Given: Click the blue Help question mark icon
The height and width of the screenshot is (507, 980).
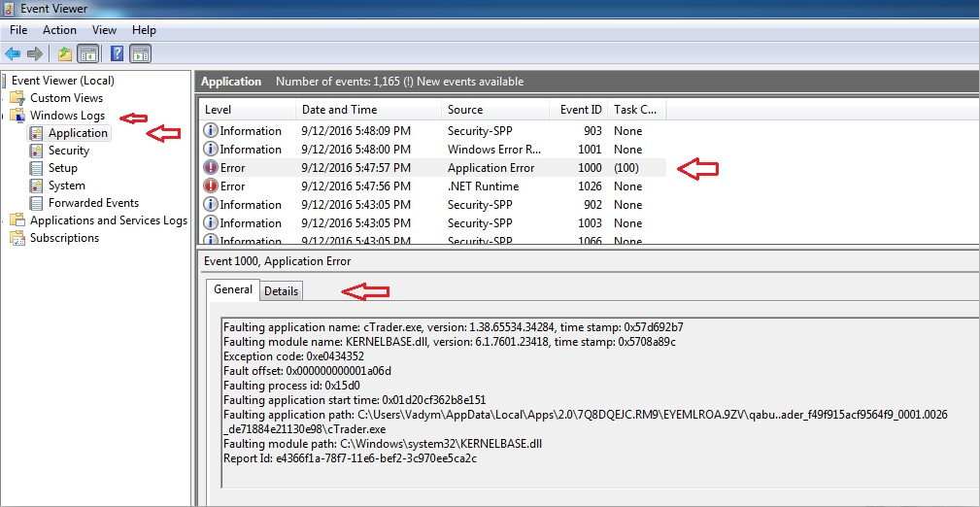Looking at the screenshot, I should coord(117,53).
